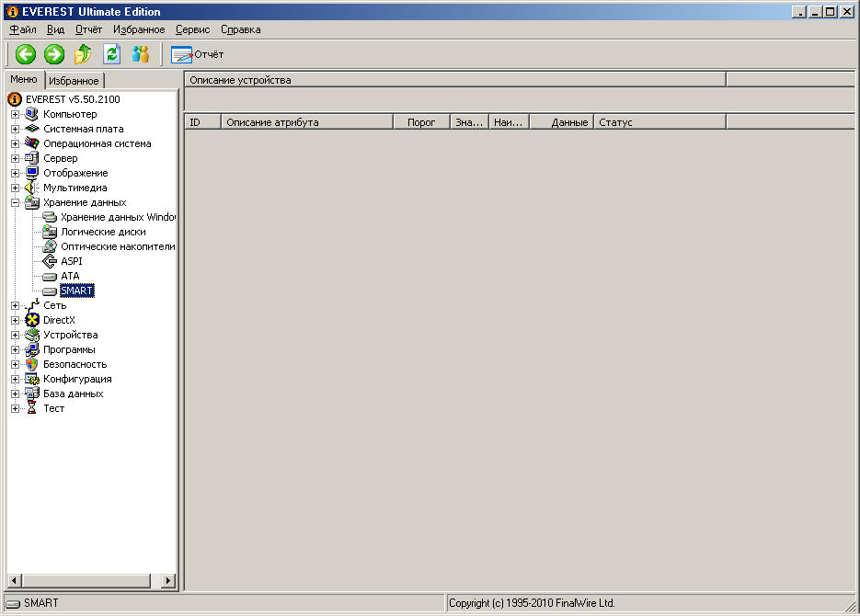Open the Справка menu
Viewport: 860px width, 616px height.
(240, 29)
